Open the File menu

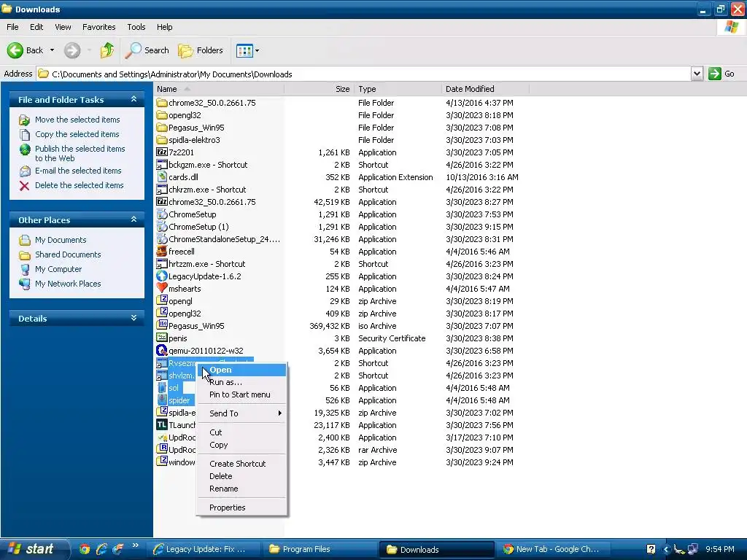[12, 27]
